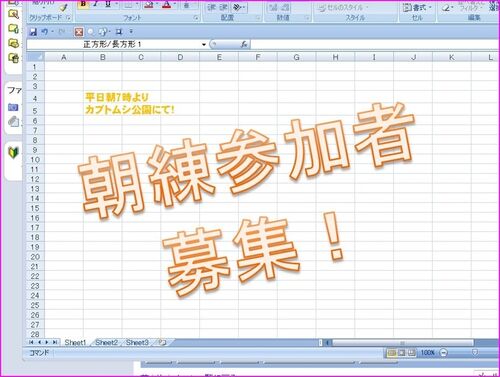Click the Save icon in quick access toolbar

click(33, 32)
